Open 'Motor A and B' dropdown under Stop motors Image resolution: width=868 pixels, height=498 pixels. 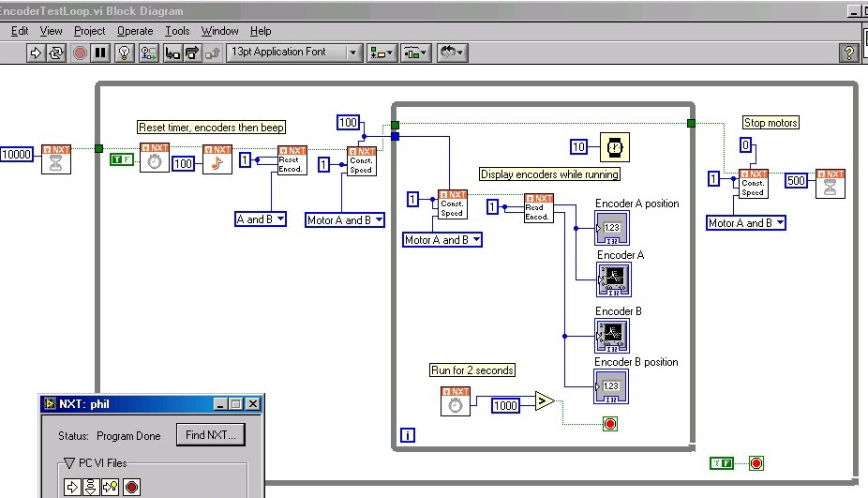tap(745, 222)
